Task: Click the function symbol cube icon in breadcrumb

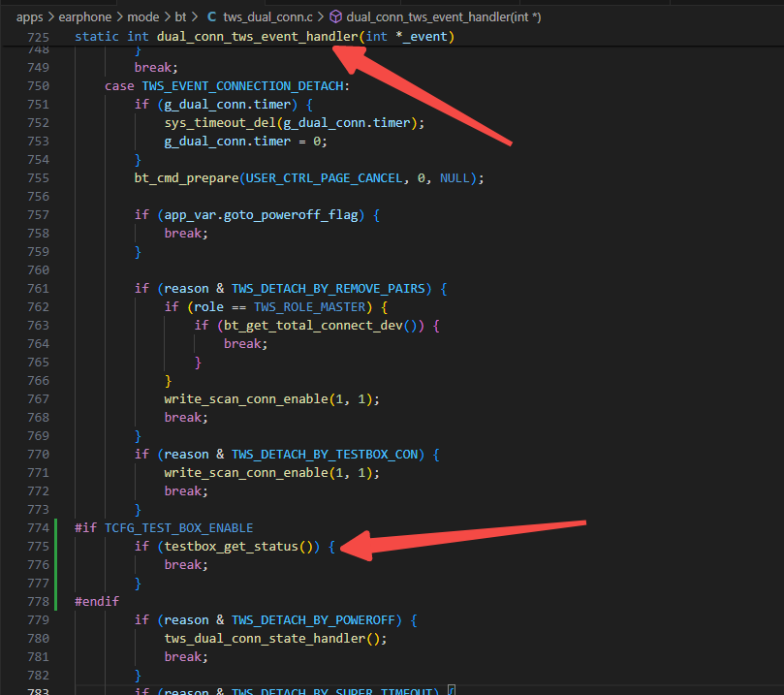Action: 336,17
